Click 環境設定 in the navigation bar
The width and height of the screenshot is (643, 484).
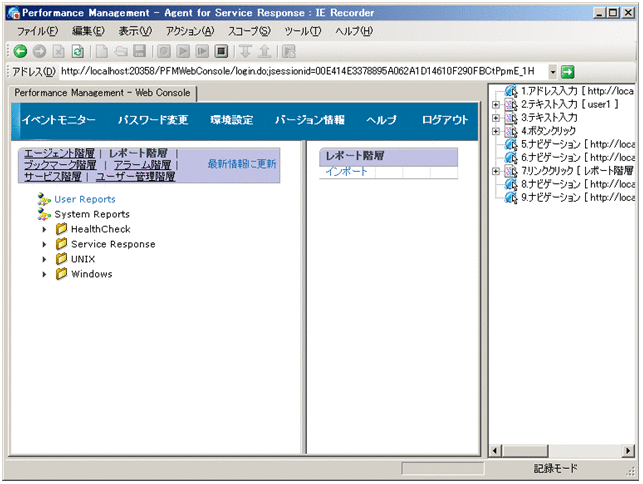232,120
